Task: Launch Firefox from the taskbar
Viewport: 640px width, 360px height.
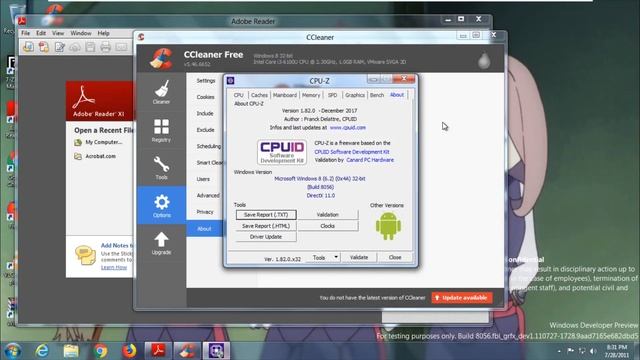Action: [x=129, y=351]
